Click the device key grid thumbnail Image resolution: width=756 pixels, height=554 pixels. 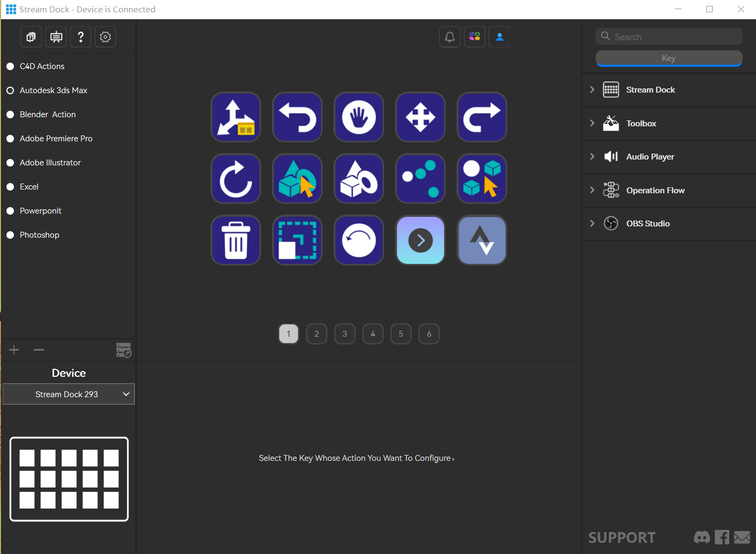69,479
